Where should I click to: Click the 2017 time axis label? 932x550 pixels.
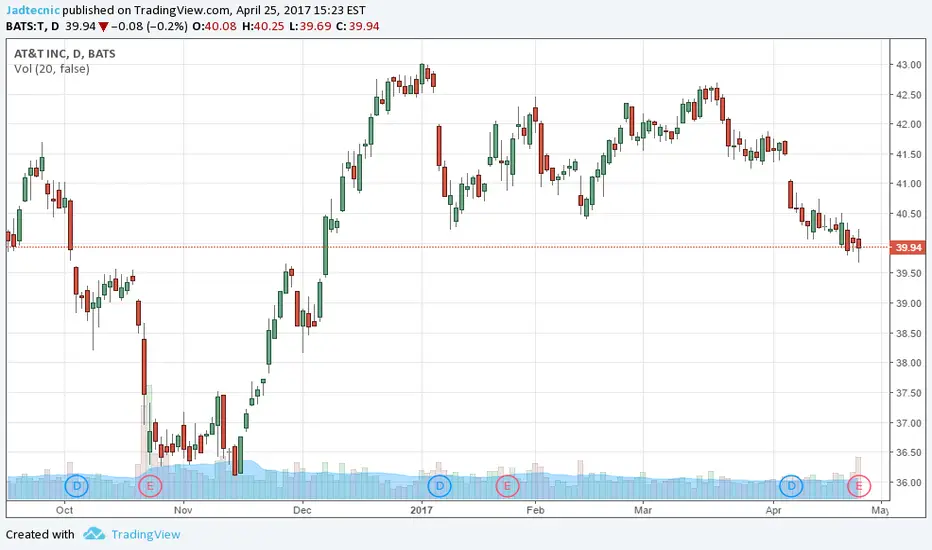tap(421, 510)
